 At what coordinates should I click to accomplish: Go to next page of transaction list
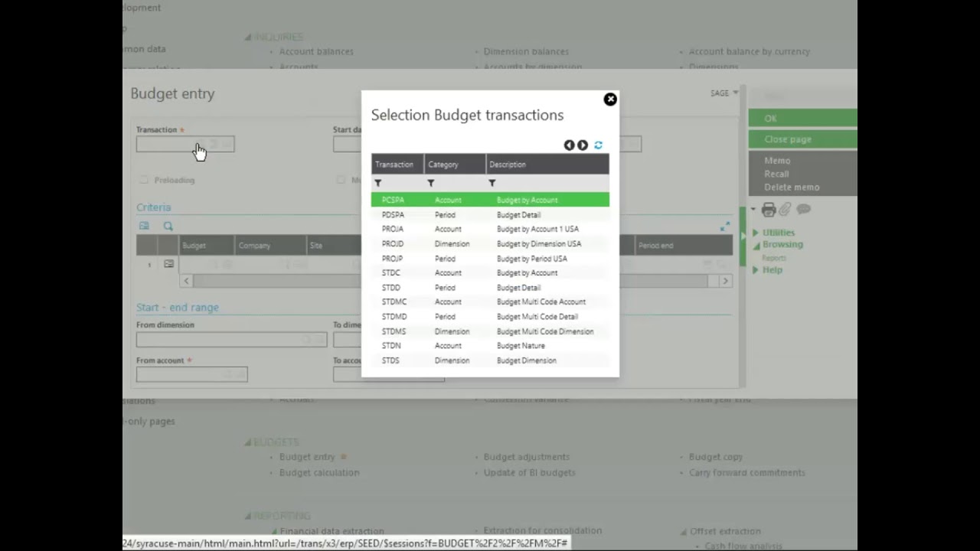583,145
